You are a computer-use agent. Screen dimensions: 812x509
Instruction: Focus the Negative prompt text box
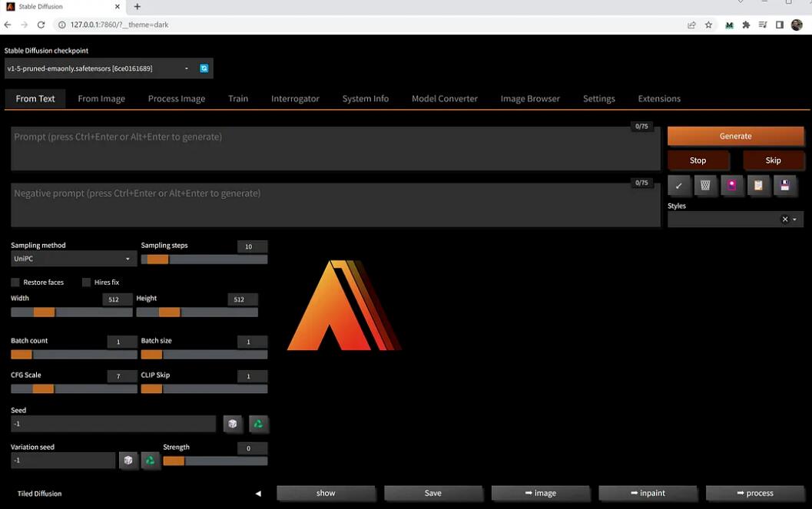tap(336, 205)
